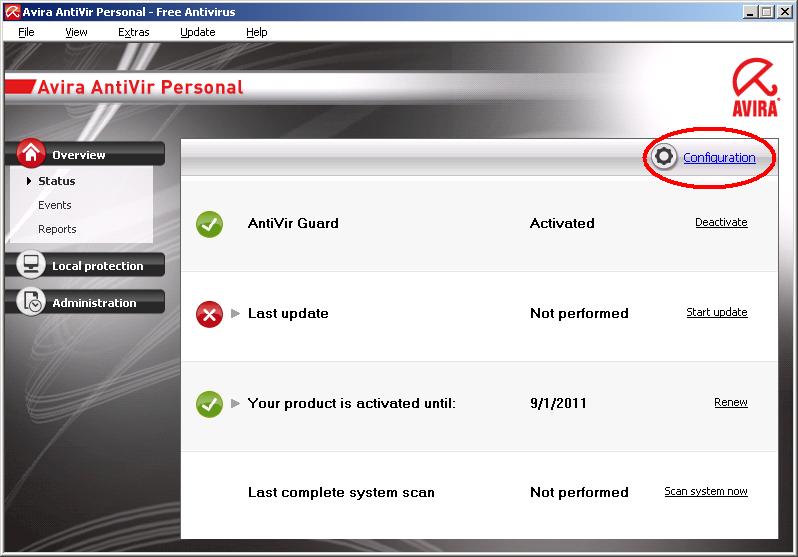Click the Local protection monitor icon
This screenshot has height=557, width=798.
pos(31,265)
